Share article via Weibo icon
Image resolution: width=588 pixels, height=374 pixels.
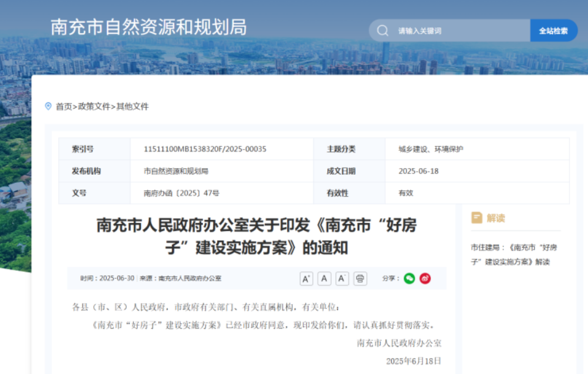coord(425,278)
